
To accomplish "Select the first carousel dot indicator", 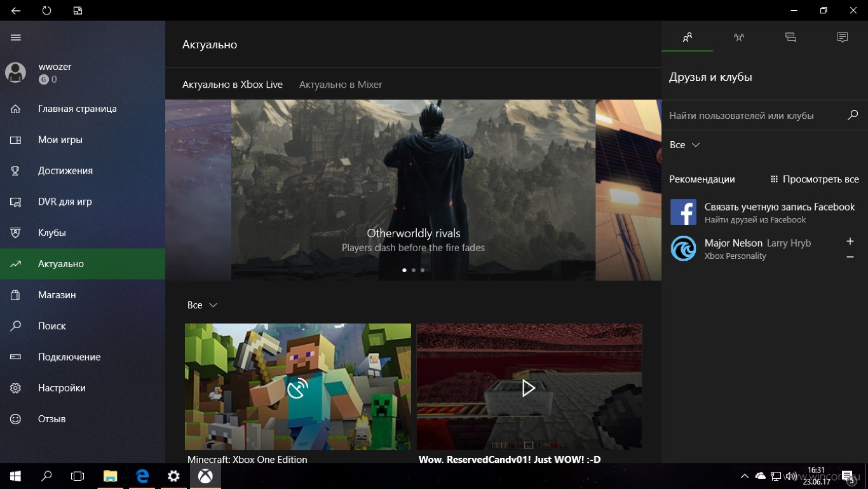I will [x=405, y=270].
